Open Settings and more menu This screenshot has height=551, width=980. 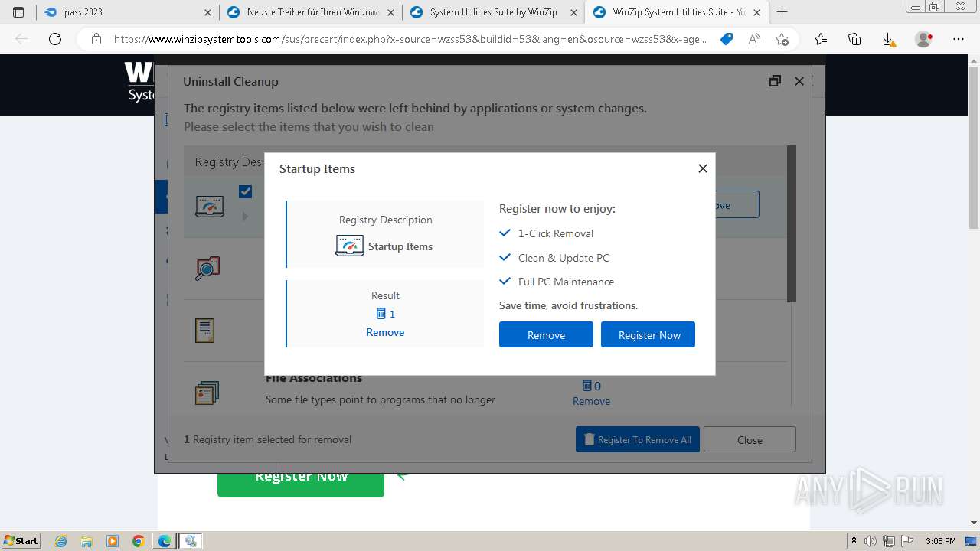[x=958, y=39]
